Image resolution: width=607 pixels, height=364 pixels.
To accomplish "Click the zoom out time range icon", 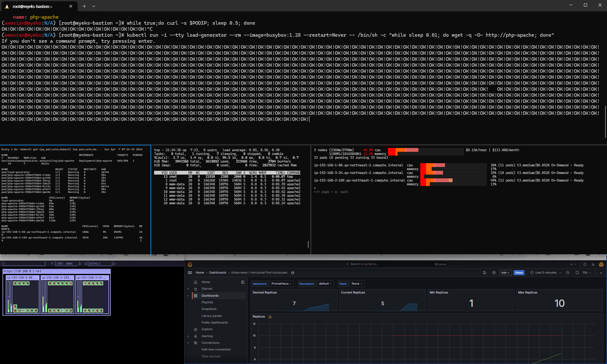I will [x=568, y=273].
